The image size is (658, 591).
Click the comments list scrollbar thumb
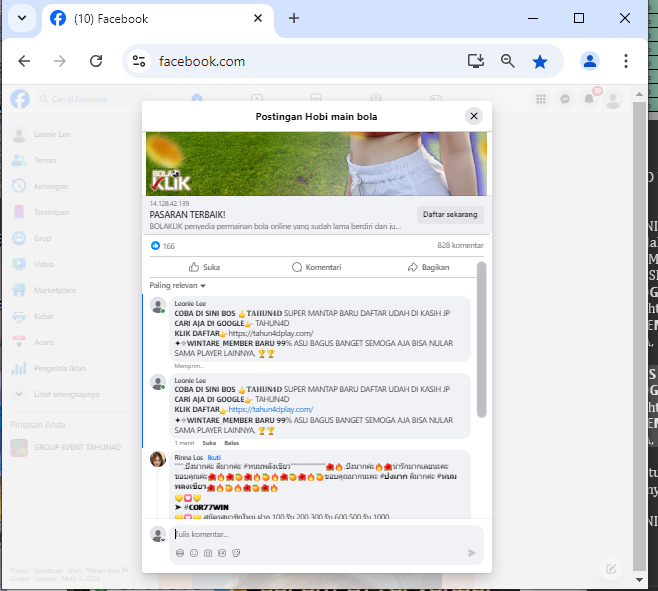481,339
